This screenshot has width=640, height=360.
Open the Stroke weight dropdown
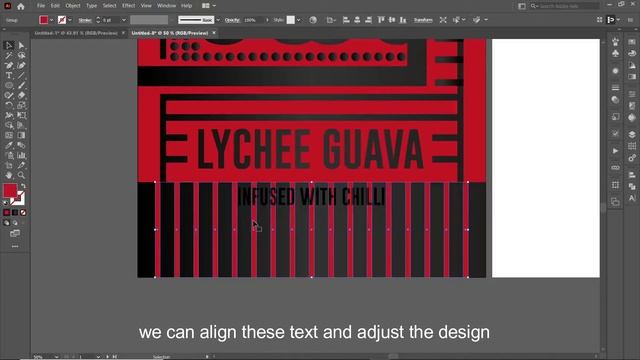[124, 20]
